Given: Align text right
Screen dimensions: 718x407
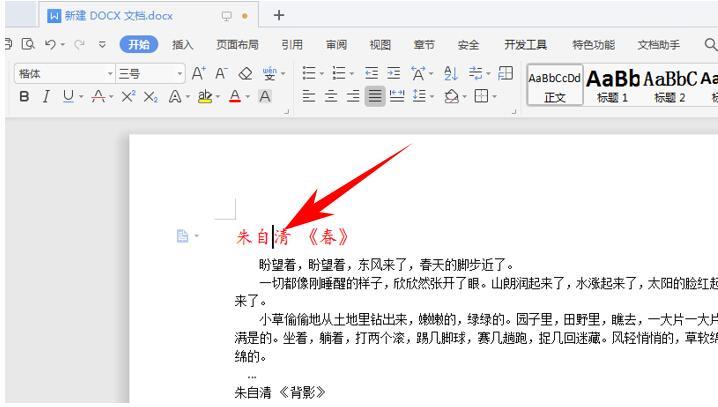Looking at the screenshot, I should coord(353,96).
